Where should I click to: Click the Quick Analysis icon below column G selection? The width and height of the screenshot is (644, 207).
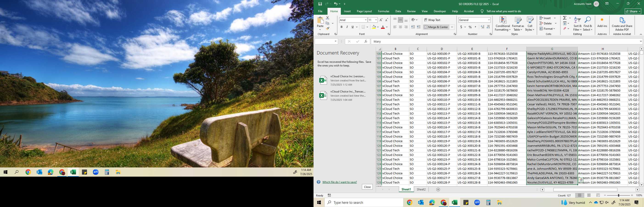point(581,180)
